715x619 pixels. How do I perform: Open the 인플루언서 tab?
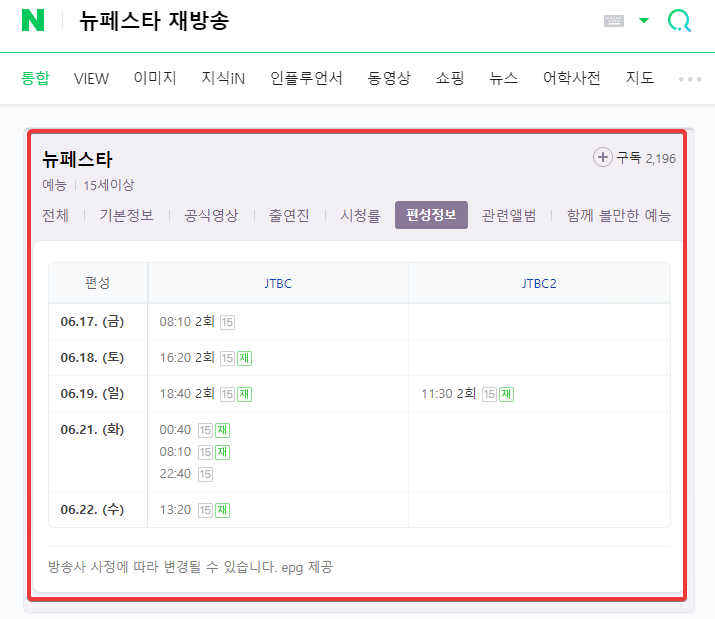tap(306, 78)
